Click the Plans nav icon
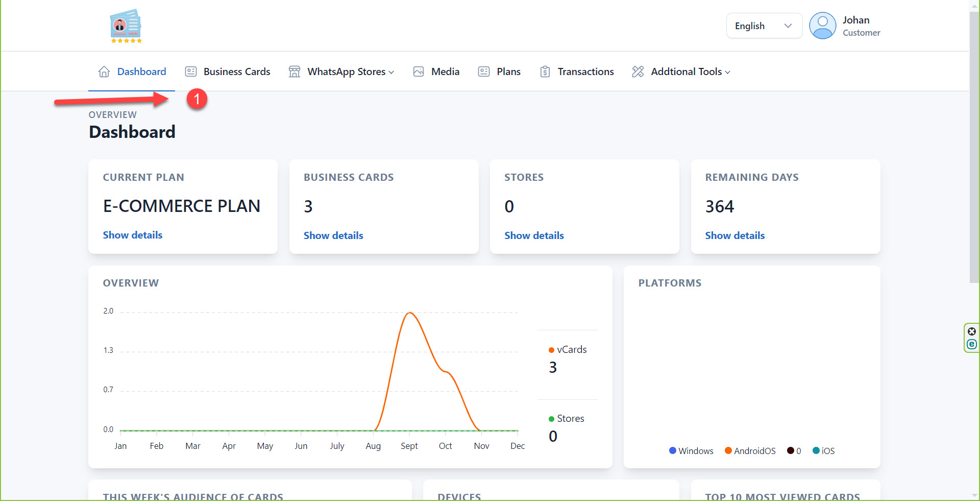 click(x=484, y=72)
